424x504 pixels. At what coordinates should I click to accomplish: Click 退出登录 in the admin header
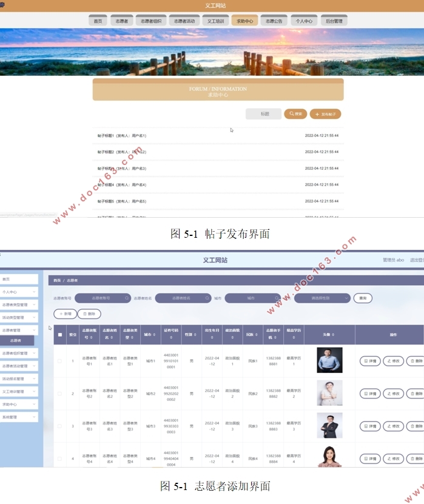(417, 260)
